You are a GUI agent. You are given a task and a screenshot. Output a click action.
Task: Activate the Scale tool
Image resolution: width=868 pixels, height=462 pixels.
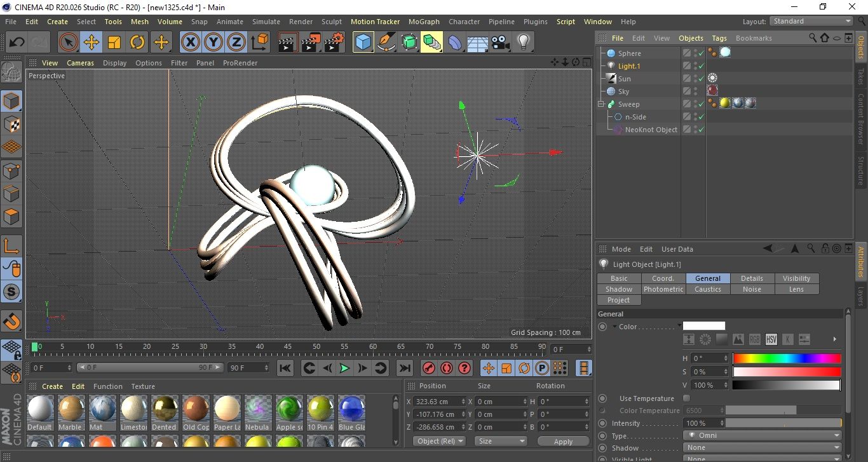coord(114,43)
